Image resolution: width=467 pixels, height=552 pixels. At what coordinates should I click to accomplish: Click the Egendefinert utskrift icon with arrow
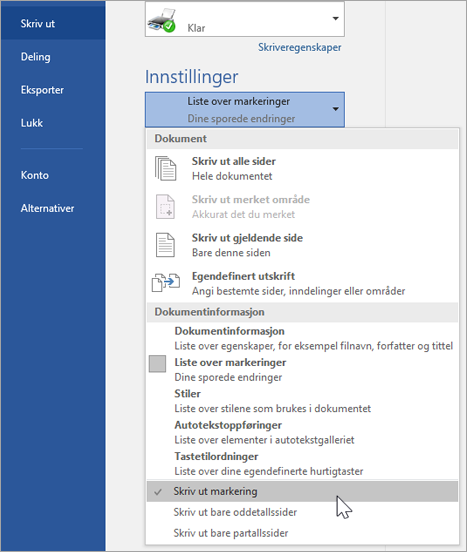166,283
